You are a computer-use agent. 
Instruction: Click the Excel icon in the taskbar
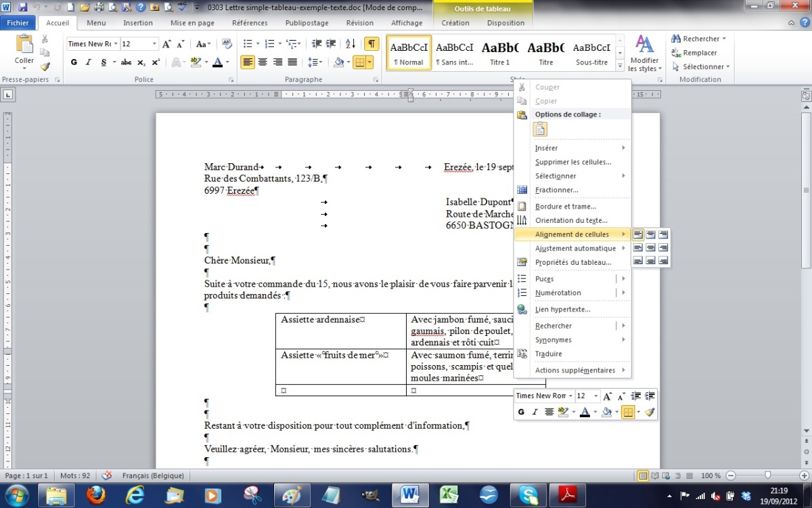pyautogui.click(x=449, y=495)
